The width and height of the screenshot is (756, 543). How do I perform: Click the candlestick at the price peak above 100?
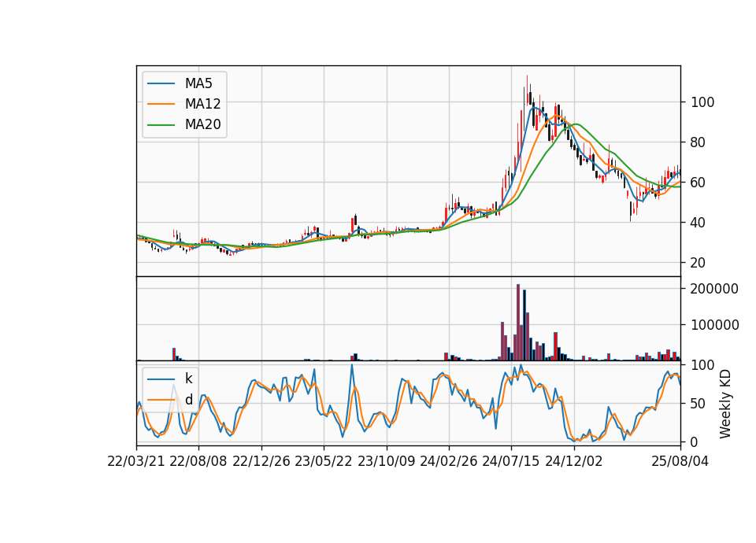[527, 91]
